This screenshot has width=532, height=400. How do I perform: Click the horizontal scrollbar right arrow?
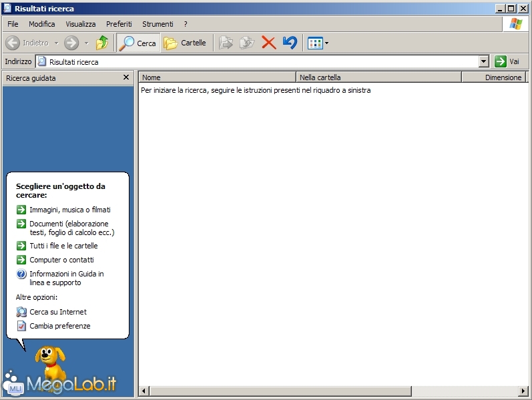(523, 390)
